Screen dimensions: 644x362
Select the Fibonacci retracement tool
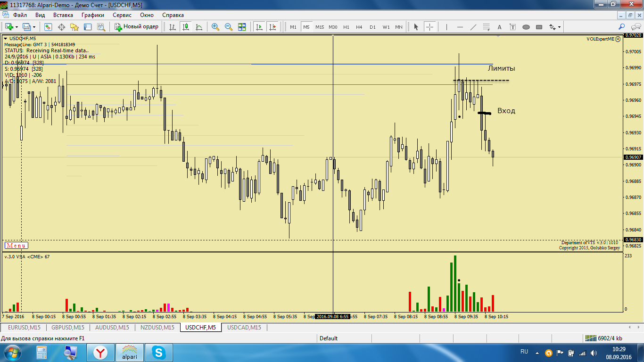pos(487,27)
